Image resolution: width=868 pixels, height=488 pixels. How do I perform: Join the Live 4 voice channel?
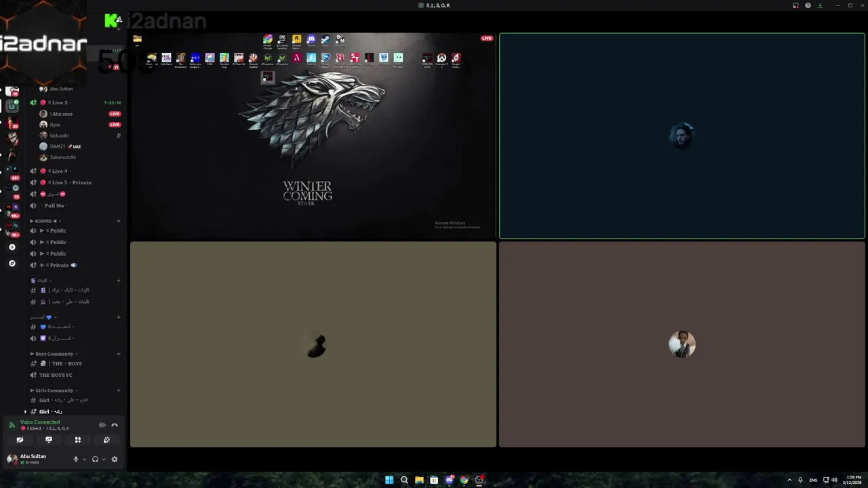pos(75,171)
